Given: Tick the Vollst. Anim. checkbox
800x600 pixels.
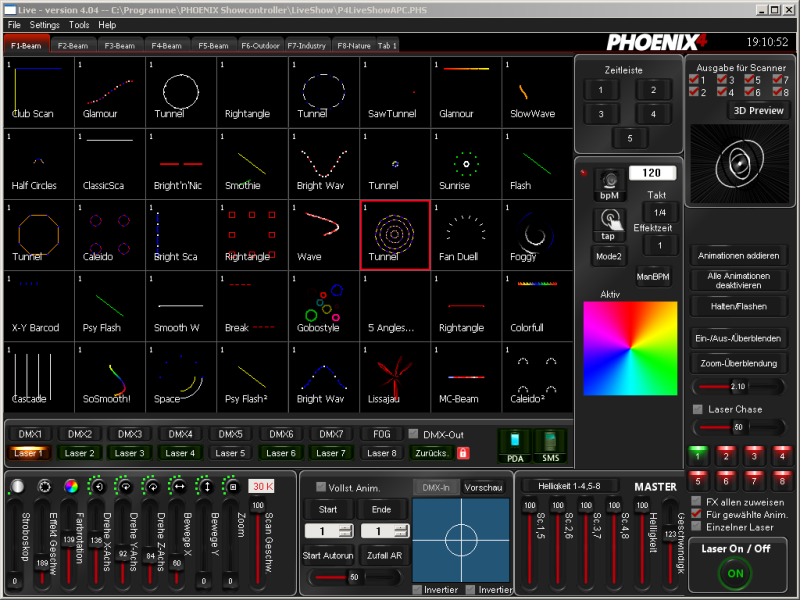Looking at the screenshot, I should point(321,487).
